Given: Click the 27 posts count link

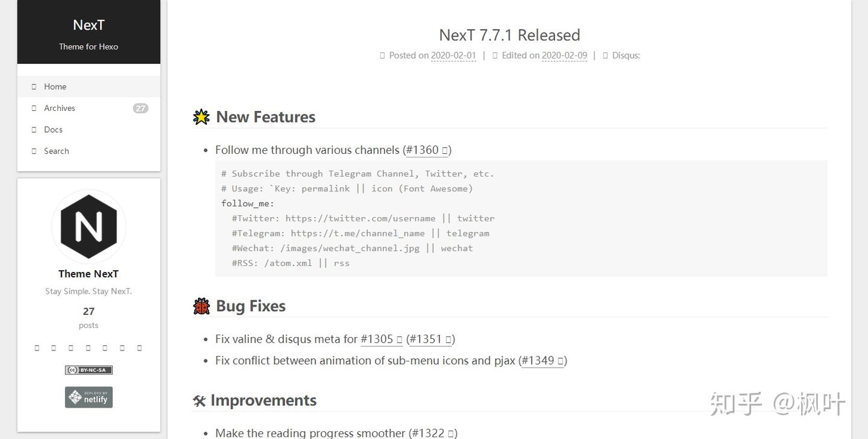Looking at the screenshot, I should coord(89,317).
